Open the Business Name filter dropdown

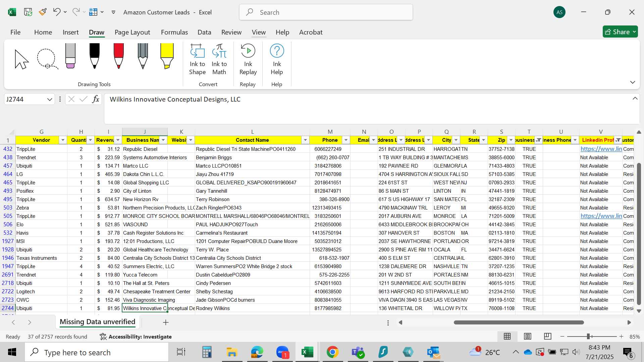(x=163, y=140)
